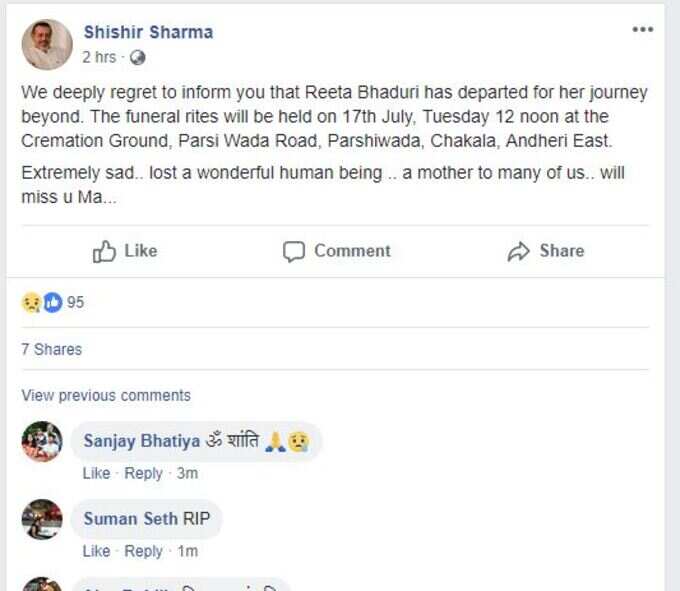Like Sanjay Bhatiya's comment
This screenshot has height=591, width=680.
click(x=96, y=473)
